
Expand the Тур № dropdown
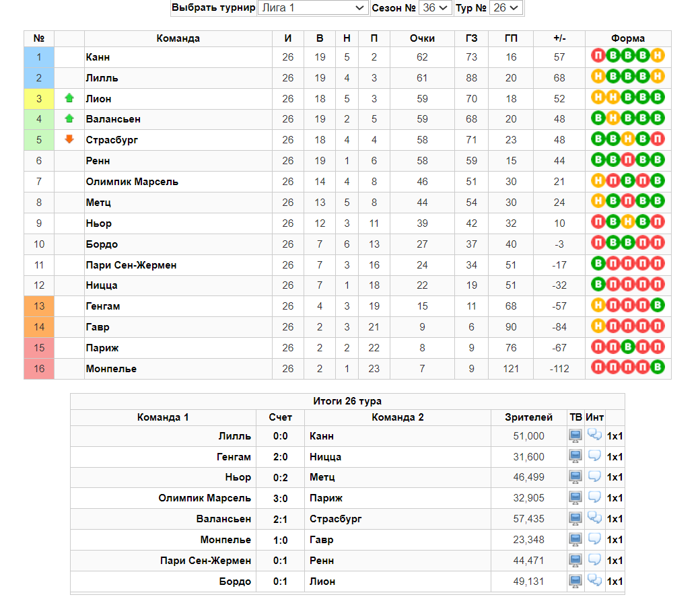tap(505, 7)
